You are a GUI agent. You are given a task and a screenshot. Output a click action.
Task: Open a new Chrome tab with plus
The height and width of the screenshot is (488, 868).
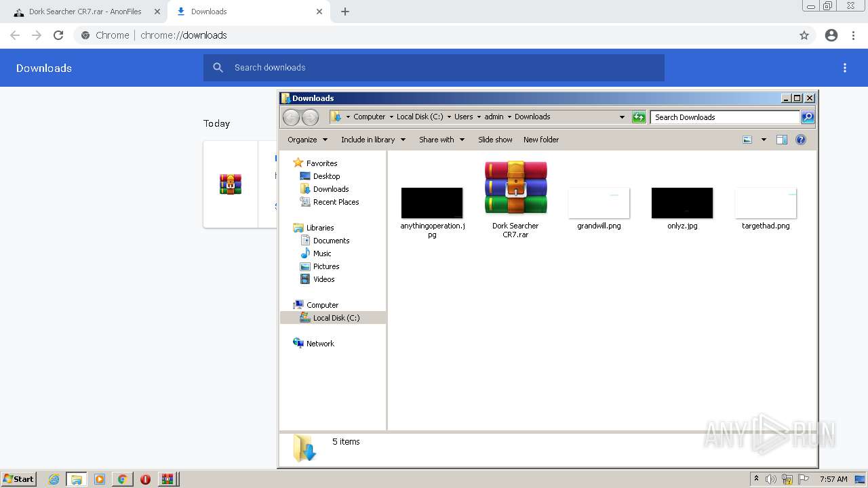pyautogui.click(x=345, y=12)
